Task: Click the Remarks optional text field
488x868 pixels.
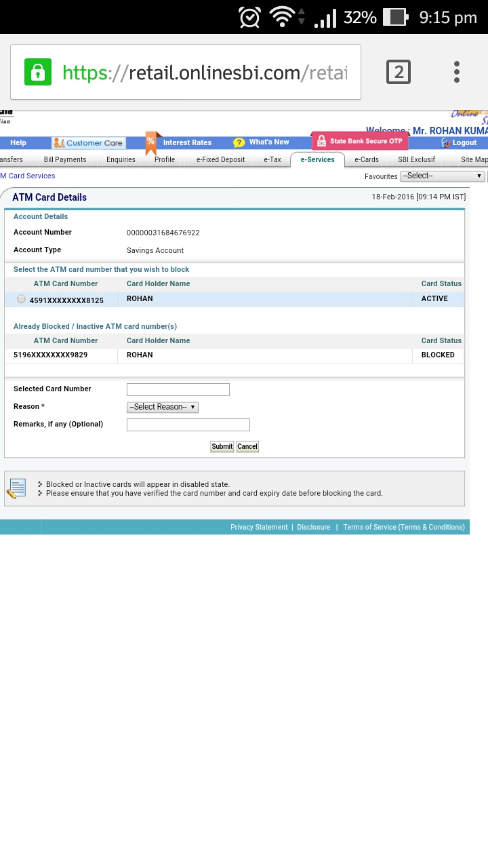Action: [188, 425]
